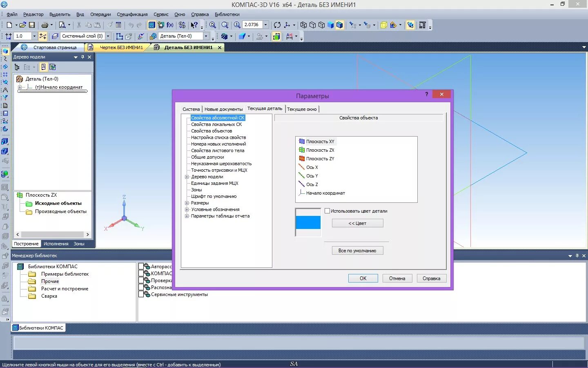
Task: Open the step value 1.0 dropdown
Action: tap(34, 36)
